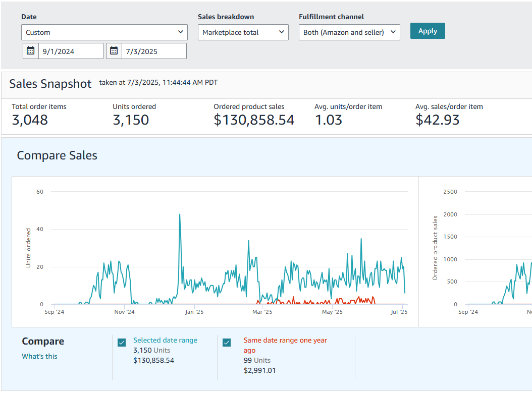Open the What's this link under Compare
Image resolution: width=532 pixels, height=393 pixels.
coord(39,356)
